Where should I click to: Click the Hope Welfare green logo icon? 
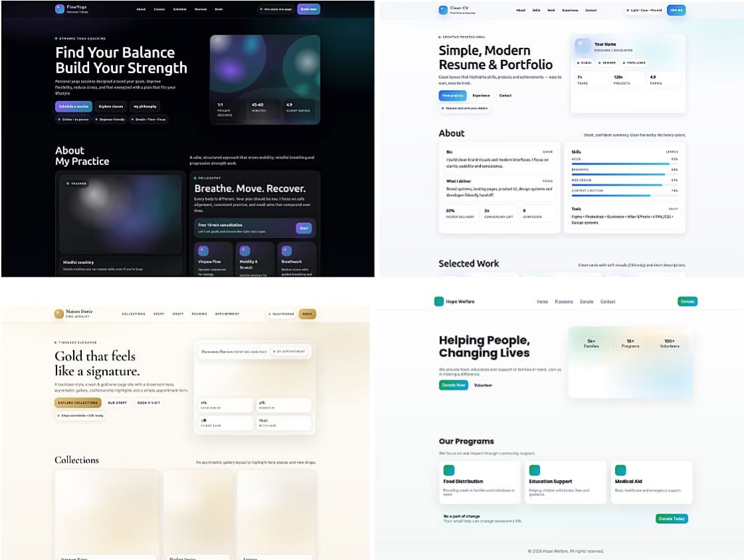pos(439,301)
